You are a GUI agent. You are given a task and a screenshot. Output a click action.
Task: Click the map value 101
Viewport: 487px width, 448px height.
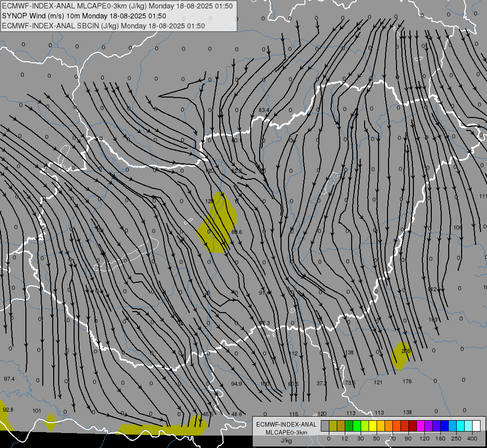pyautogui.click(x=37, y=411)
